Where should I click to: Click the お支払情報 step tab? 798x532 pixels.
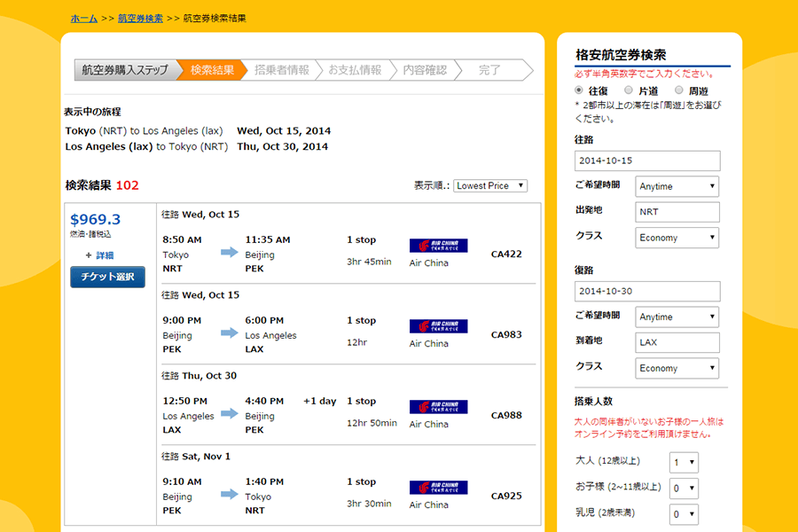(355, 70)
